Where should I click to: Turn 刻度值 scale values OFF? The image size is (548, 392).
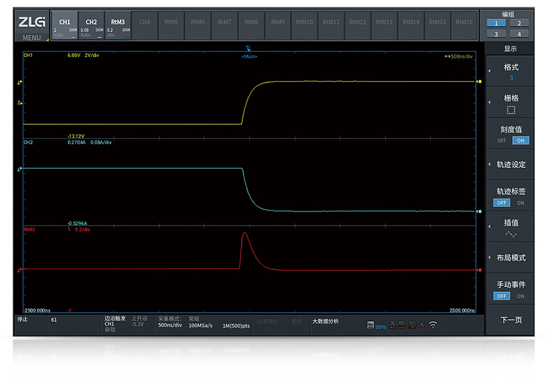click(501, 141)
